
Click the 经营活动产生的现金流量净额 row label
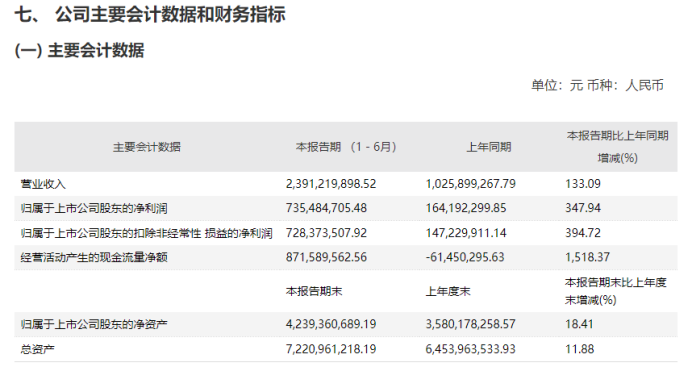click(94, 257)
